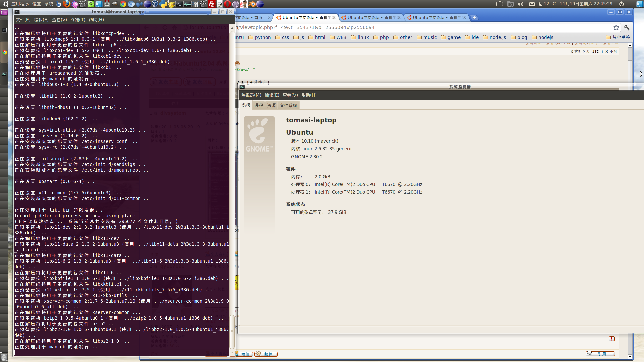The height and width of the screenshot is (362, 644).
Task: Click the 引用 quote button on forum post
Action: pos(600,354)
